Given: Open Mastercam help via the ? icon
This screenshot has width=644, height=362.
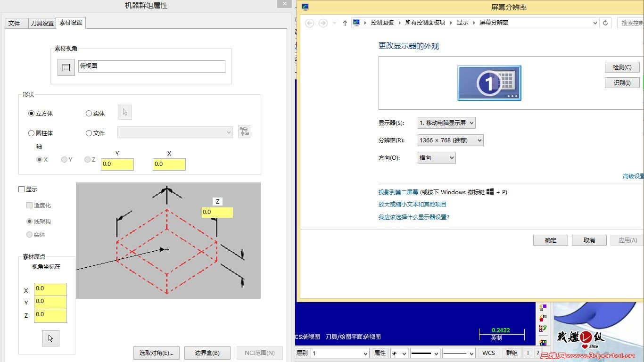Looking at the screenshot, I should 538,353.
